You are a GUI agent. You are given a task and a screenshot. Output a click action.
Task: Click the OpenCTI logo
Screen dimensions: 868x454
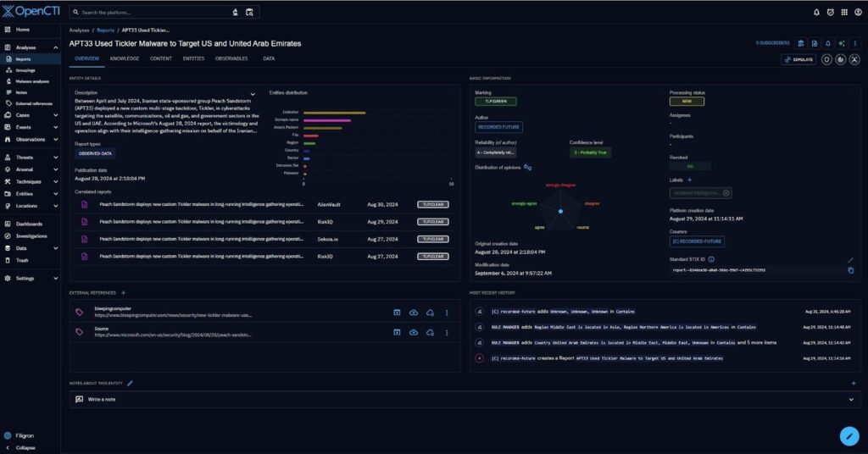point(31,11)
